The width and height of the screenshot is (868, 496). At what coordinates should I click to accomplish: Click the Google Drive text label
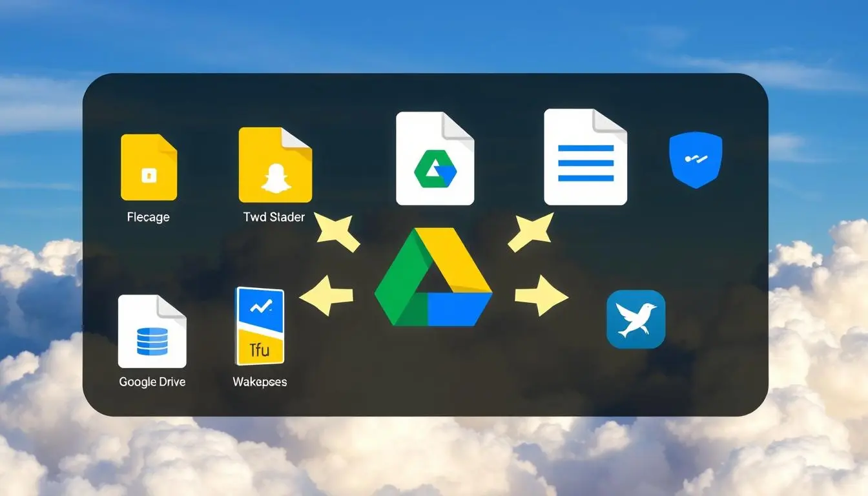click(152, 382)
